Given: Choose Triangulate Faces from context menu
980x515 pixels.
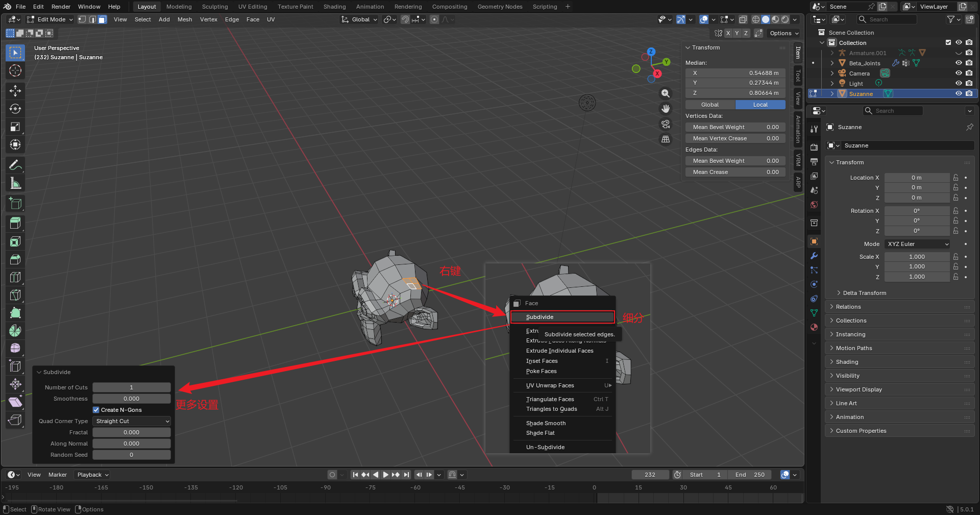Looking at the screenshot, I should [562, 399].
